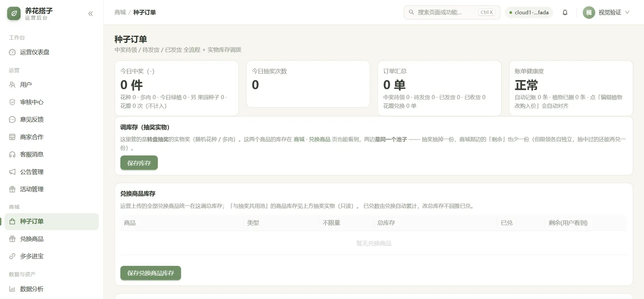Screen dimensions: 644x299
Task: Click the 视 user avatar
Action: [x=589, y=12]
